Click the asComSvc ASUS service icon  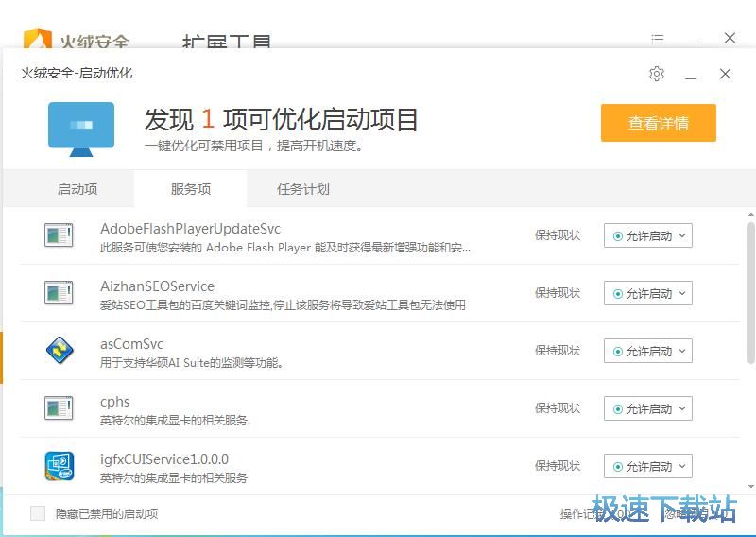pyautogui.click(x=60, y=351)
